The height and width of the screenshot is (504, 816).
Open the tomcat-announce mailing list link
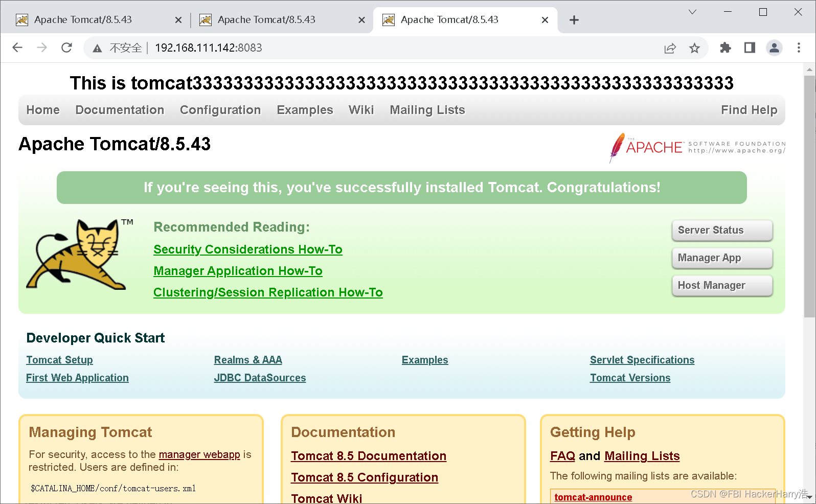[593, 497]
